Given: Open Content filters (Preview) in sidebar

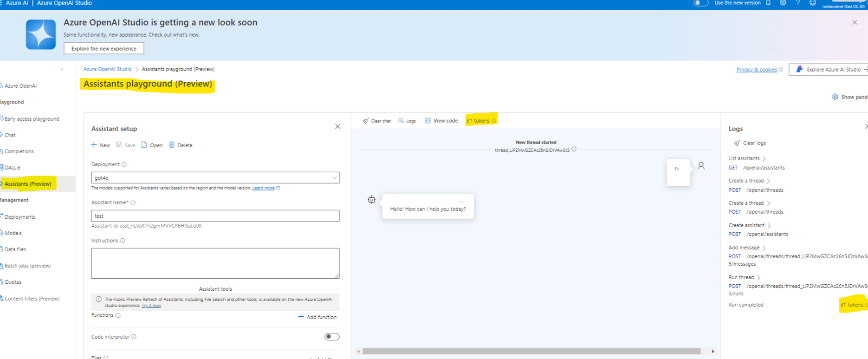Looking at the screenshot, I should 32,299.
